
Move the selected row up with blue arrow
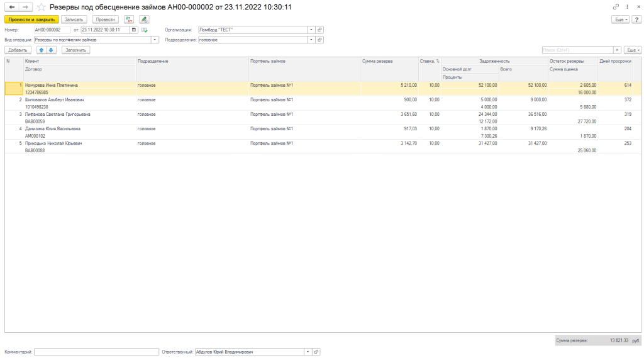(x=42, y=50)
